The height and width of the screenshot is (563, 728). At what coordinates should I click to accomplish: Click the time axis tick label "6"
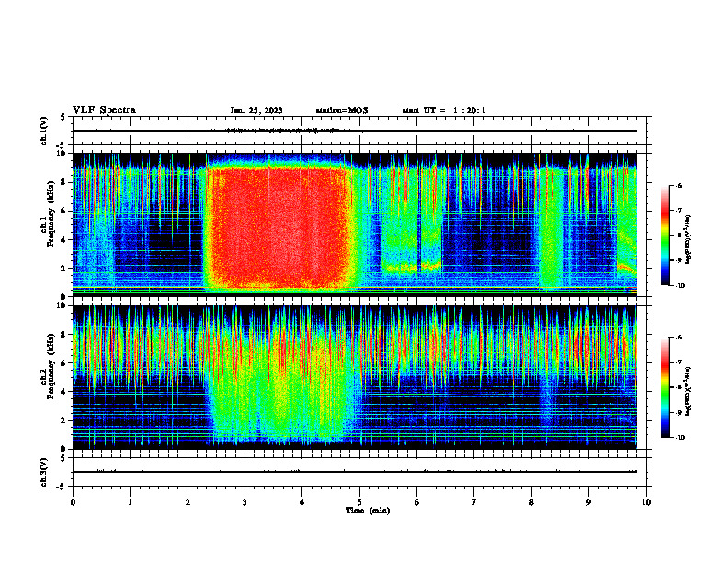pyautogui.click(x=417, y=502)
